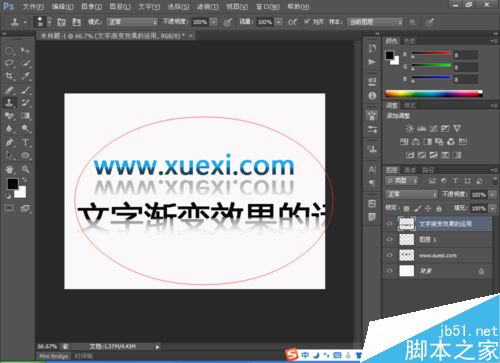
Task: Toggle lock transparent pixels
Action: pyautogui.click(x=407, y=209)
